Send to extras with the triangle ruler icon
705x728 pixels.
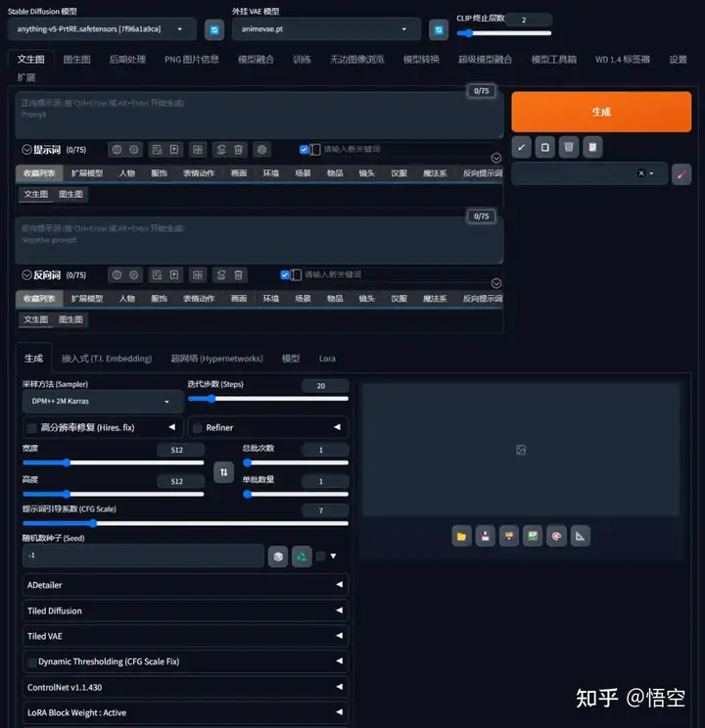coord(580,536)
